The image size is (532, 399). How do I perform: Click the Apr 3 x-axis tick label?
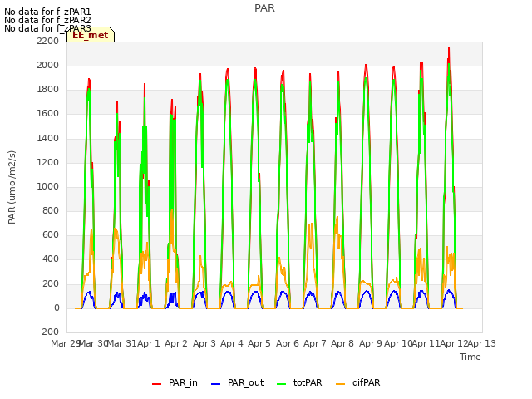204,343
